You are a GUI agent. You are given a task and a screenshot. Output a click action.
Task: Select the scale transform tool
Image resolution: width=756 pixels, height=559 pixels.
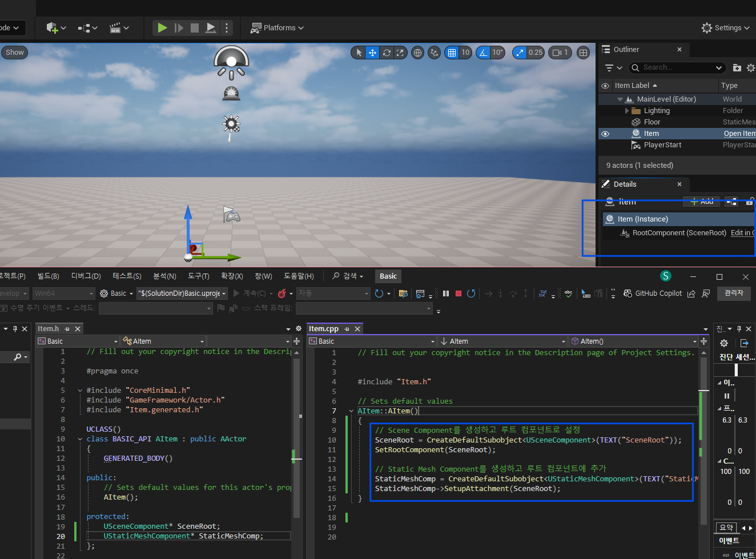click(400, 53)
